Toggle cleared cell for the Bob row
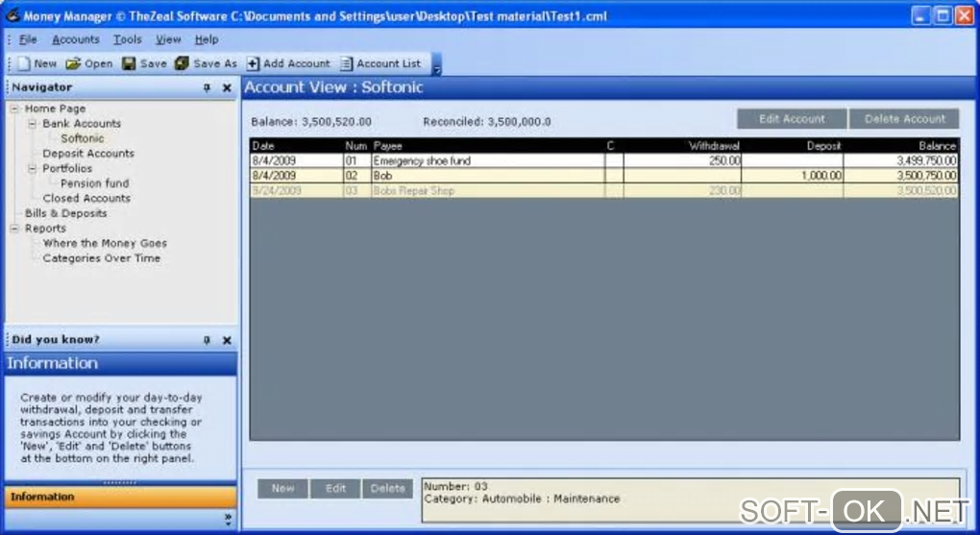The image size is (980, 535). (x=614, y=176)
